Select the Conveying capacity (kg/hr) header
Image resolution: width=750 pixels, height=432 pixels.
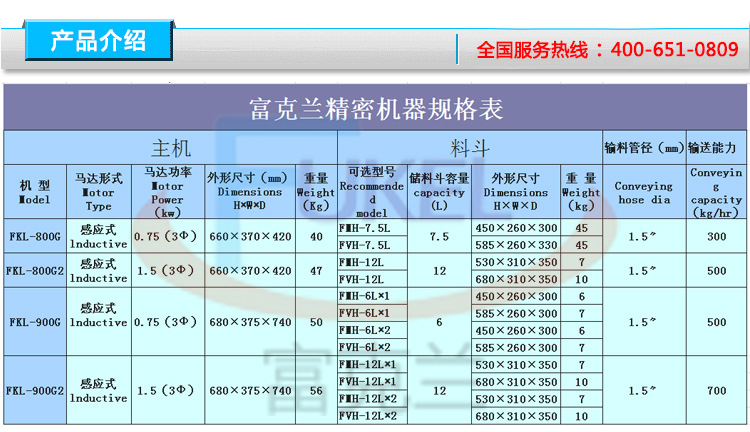[x=716, y=192]
